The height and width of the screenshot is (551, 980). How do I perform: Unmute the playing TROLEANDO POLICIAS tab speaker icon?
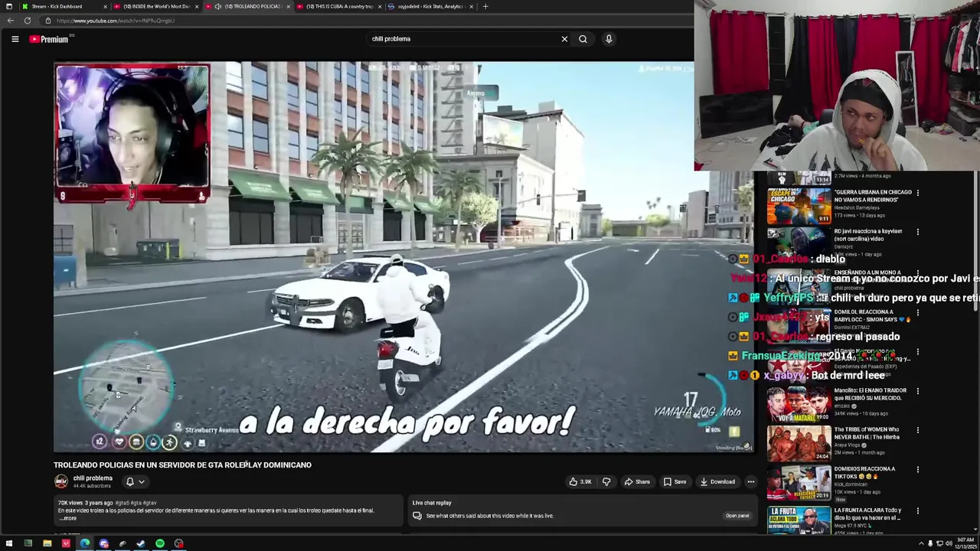pos(218,6)
